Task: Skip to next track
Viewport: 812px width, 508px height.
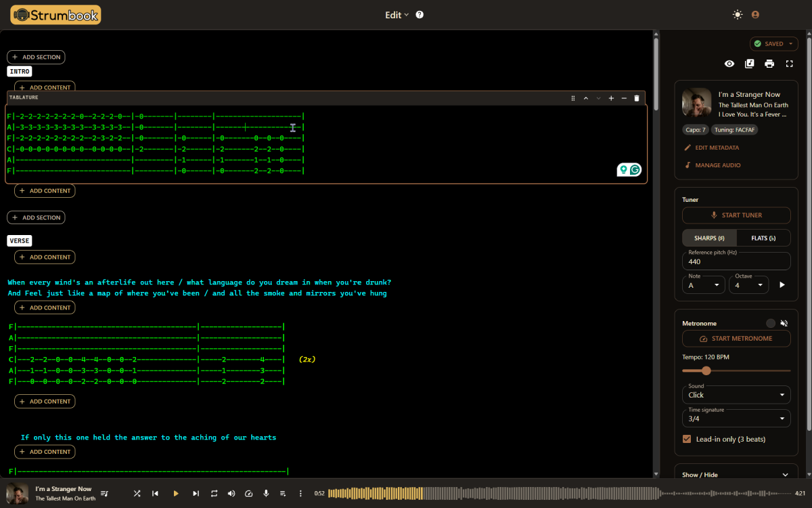Action: click(196, 494)
